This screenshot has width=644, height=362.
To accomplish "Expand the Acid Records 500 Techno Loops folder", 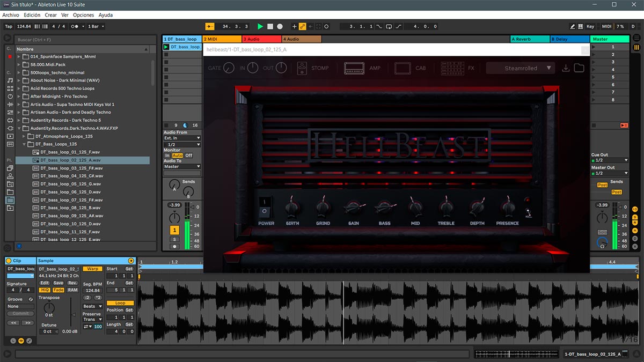I will [19, 88].
